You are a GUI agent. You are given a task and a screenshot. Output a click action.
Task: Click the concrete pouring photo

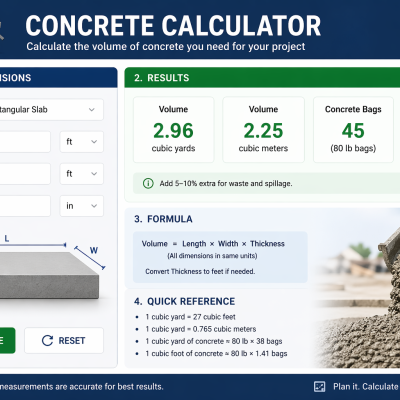tap(357, 288)
